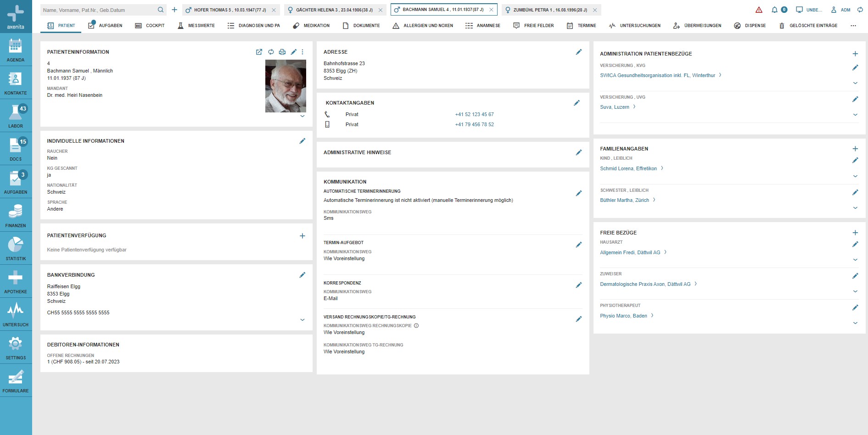Open the notifications bell

point(774,10)
